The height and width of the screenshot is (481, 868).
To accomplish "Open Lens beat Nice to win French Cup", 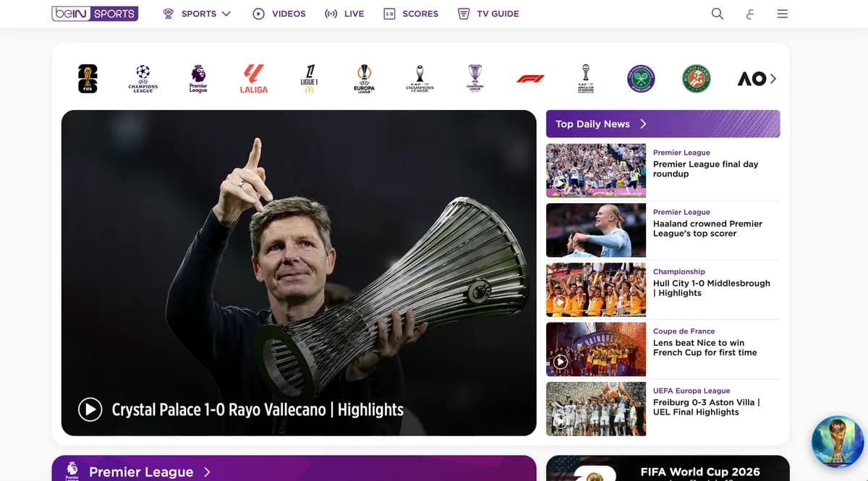I will click(705, 348).
